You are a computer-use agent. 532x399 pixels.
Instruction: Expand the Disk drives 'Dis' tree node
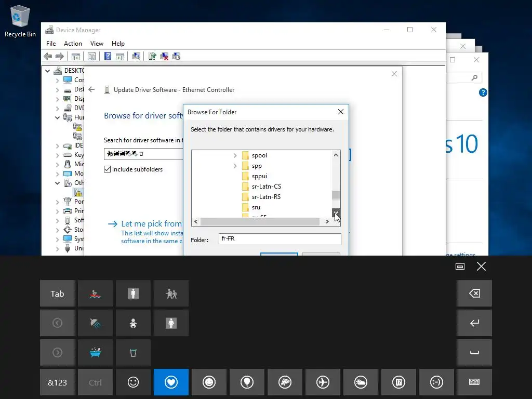[x=57, y=89]
